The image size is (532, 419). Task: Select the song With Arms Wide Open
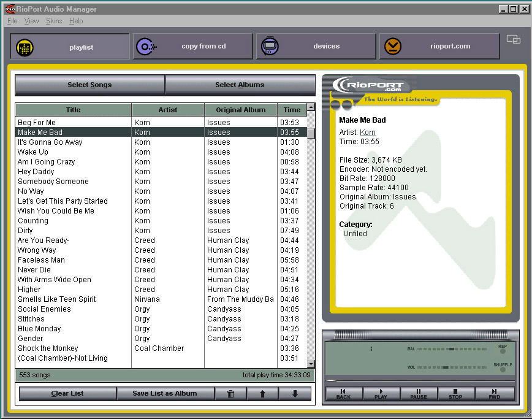[x=161, y=280]
